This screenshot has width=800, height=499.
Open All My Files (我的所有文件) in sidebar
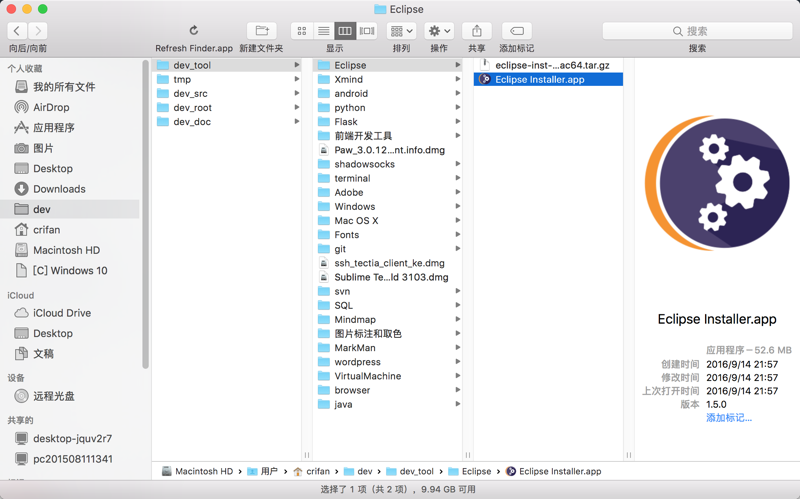pyautogui.click(x=69, y=87)
